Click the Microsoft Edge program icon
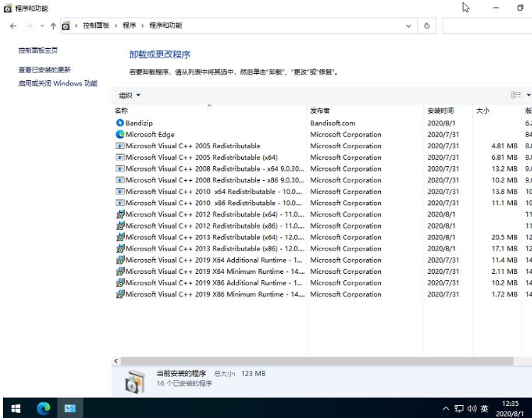Screen dimensions: 532x418 [x=120, y=134]
